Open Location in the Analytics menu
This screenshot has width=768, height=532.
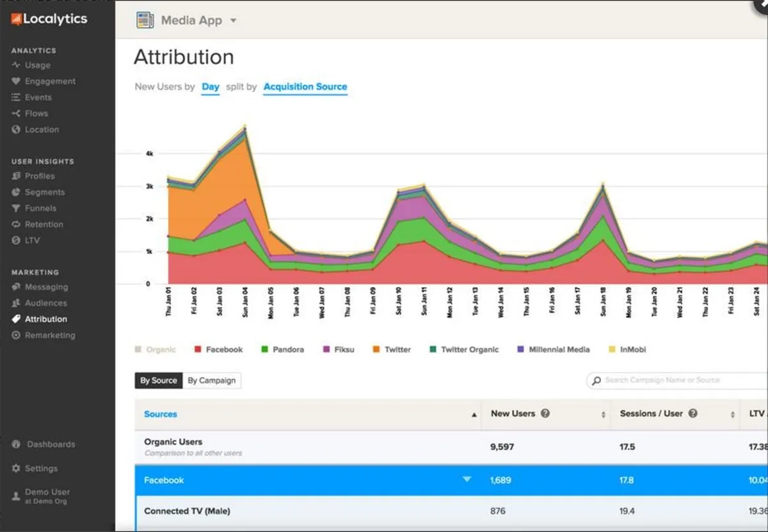pos(42,129)
